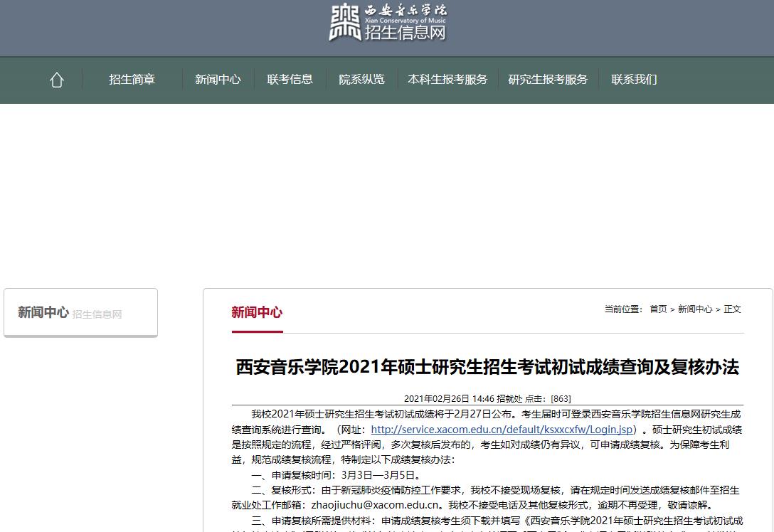The image size is (774, 532).
Task: Select the 研究生报考服务 menu item
Action: (x=548, y=80)
